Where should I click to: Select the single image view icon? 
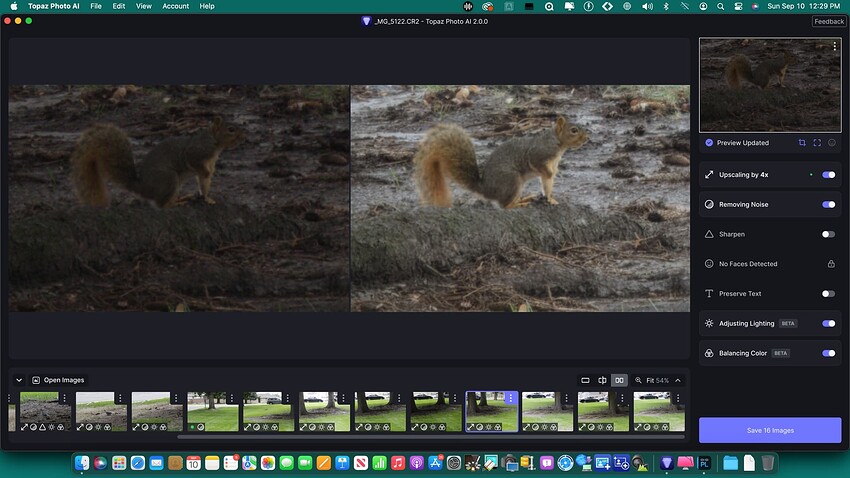[x=585, y=380]
